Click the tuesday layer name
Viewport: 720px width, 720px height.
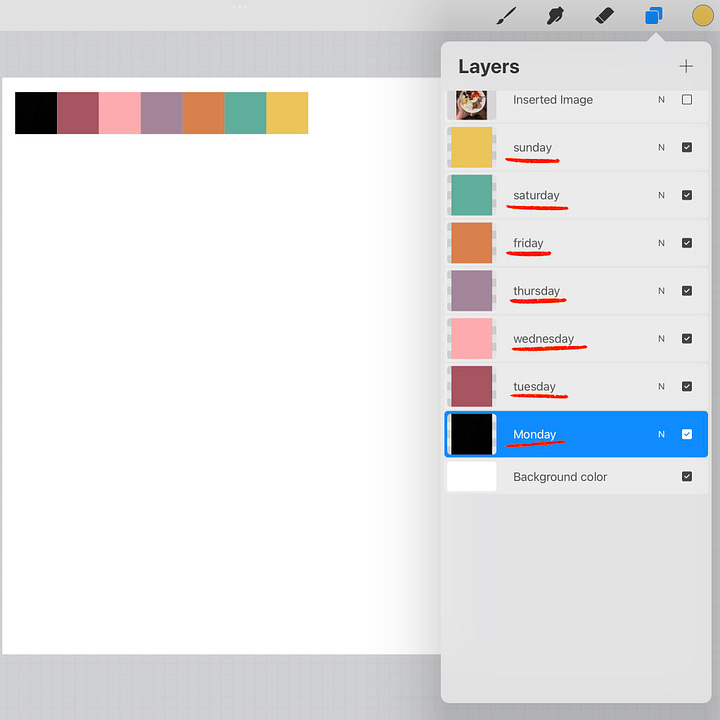point(534,386)
